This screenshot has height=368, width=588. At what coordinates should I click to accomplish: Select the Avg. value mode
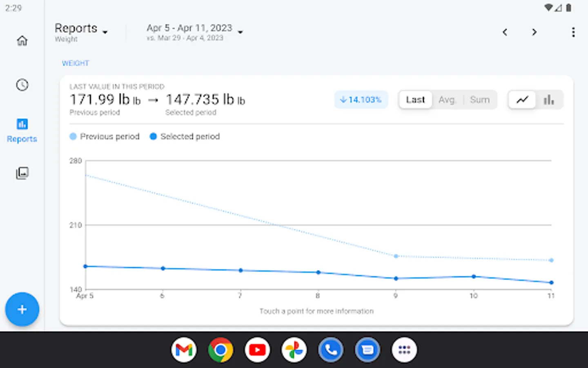pyautogui.click(x=447, y=100)
